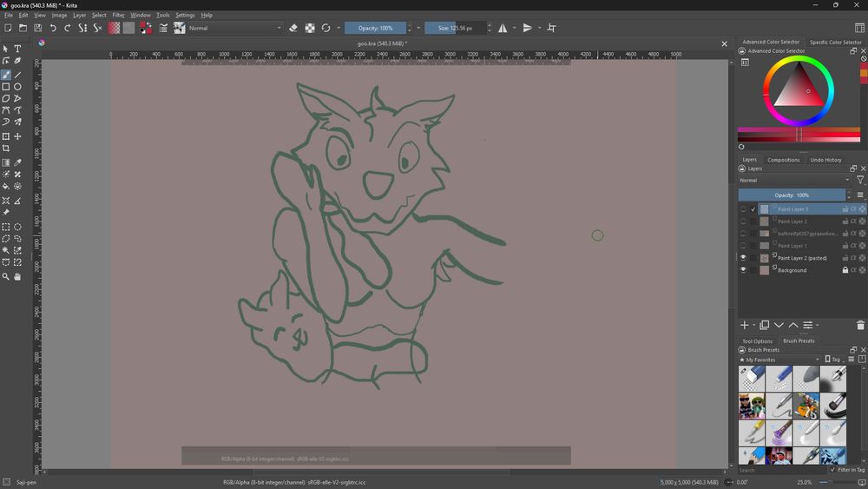This screenshot has width=868, height=489.
Task: Select the Elliptical Selection tool
Action: [17, 227]
